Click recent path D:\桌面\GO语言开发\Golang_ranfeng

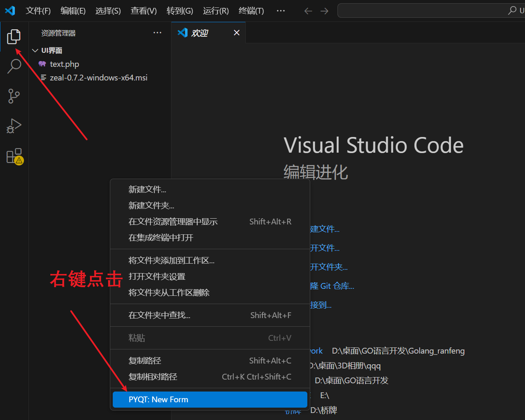(x=398, y=351)
